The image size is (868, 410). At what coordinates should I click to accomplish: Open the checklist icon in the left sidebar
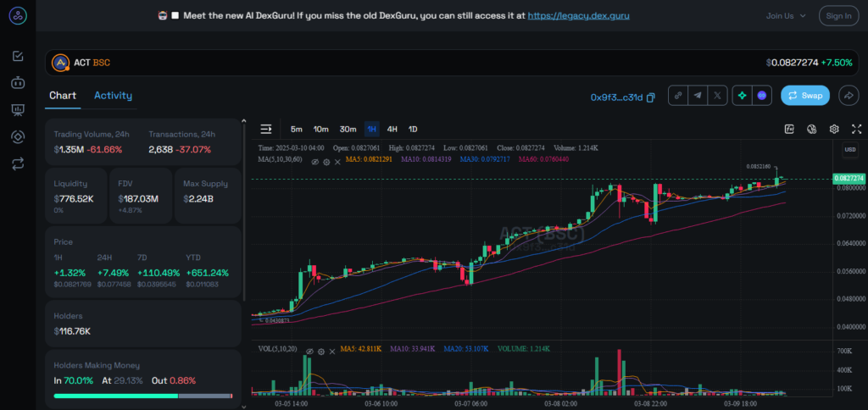(x=18, y=56)
